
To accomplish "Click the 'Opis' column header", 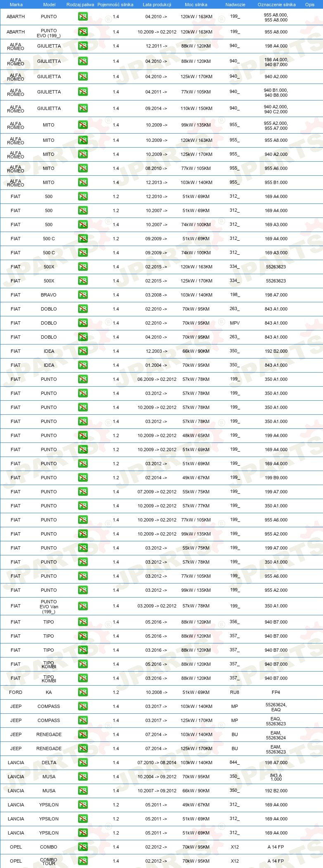I will coord(310,5).
